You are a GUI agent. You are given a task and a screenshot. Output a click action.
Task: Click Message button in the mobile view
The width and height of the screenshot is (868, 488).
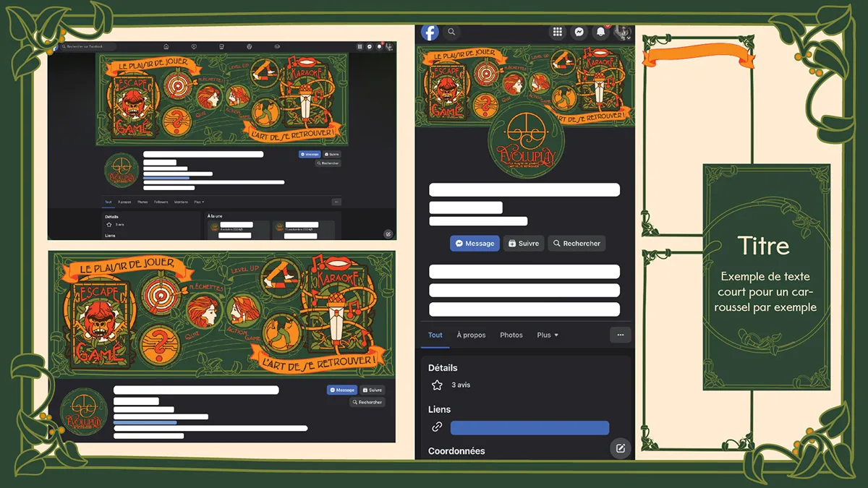click(x=475, y=244)
